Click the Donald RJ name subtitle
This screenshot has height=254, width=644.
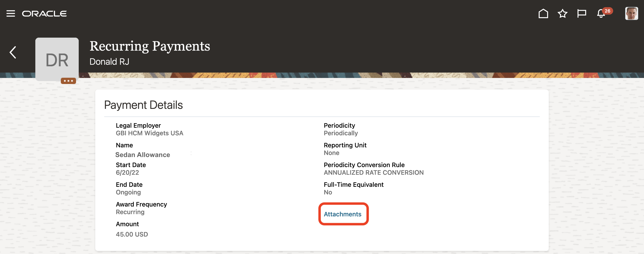pyautogui.click(x=109, y=62)
